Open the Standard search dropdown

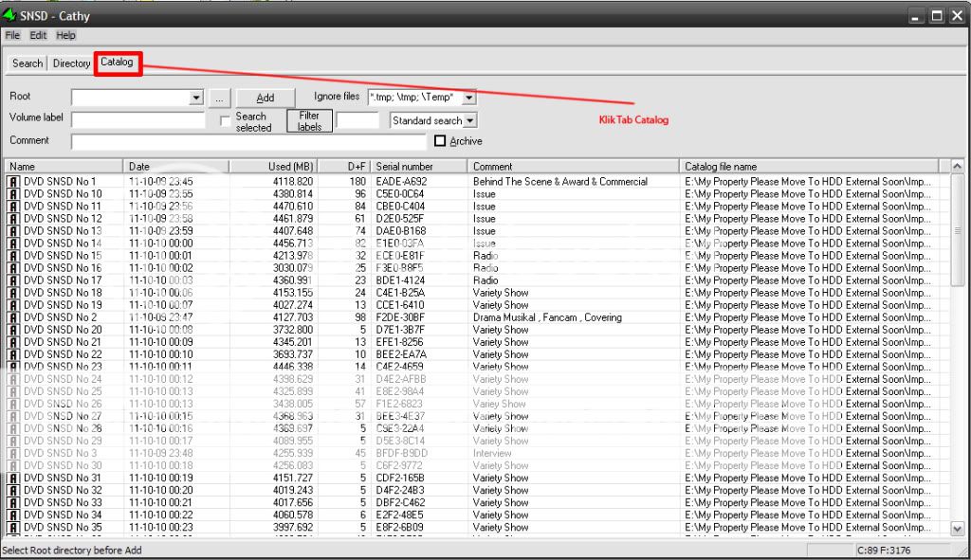pyautogui.click(x=470, y=120)
